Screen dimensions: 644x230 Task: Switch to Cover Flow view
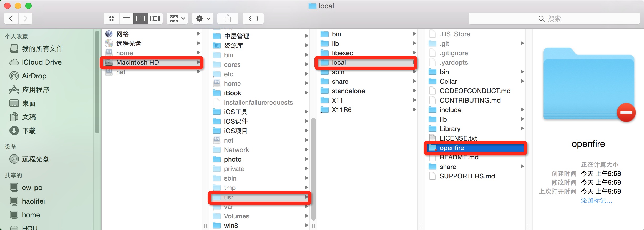point(155,18)
